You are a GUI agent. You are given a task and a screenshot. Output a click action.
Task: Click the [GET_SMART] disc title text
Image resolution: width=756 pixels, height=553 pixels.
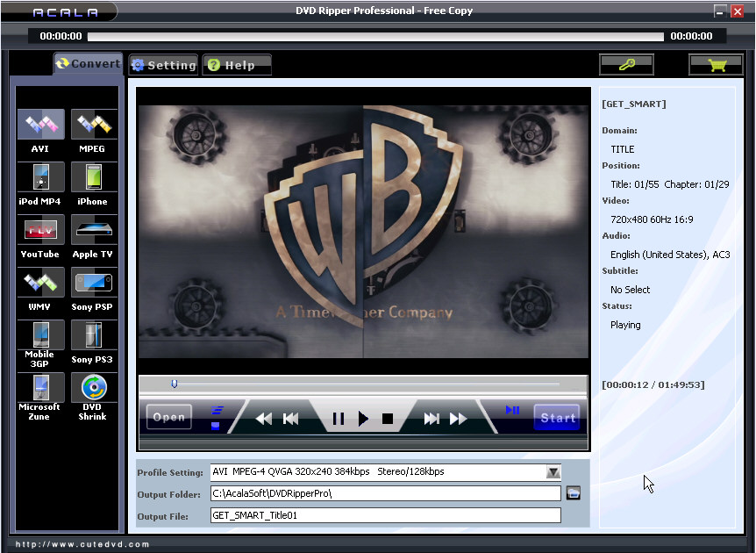point(634,104)
